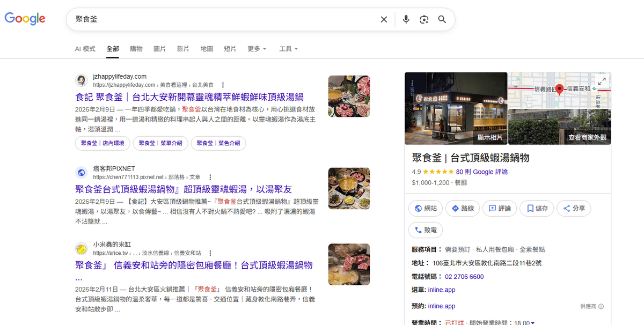Click the srice.tw URL breadcrumb

point(147,253)
